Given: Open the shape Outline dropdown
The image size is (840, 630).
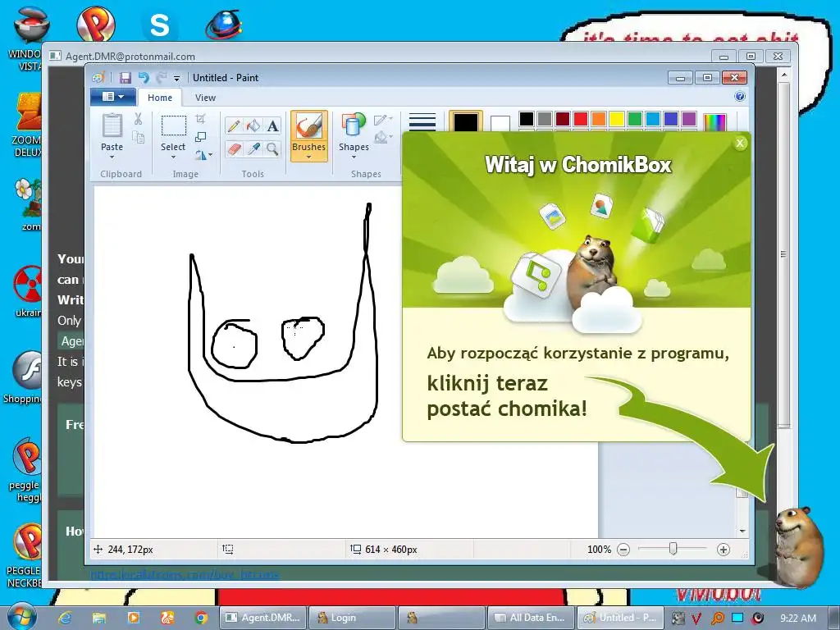Looking at the screenshot, I should pos(383,120).
